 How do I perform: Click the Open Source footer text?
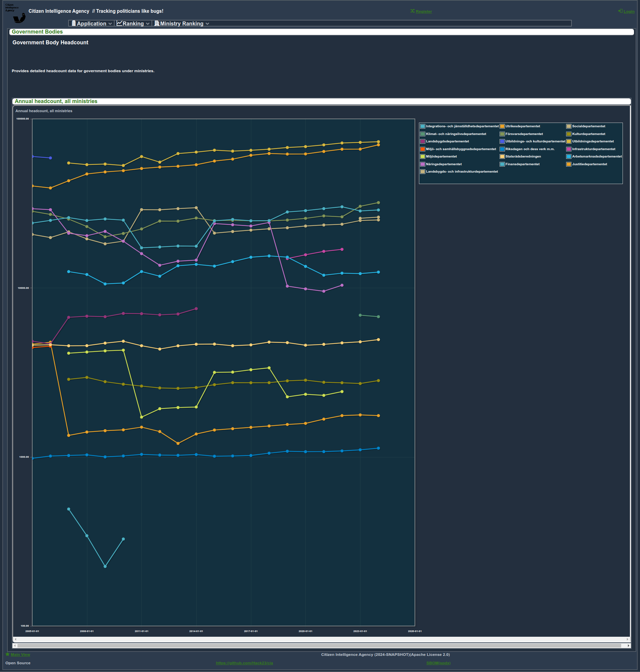pyautogui.click(x=18, y=663)
